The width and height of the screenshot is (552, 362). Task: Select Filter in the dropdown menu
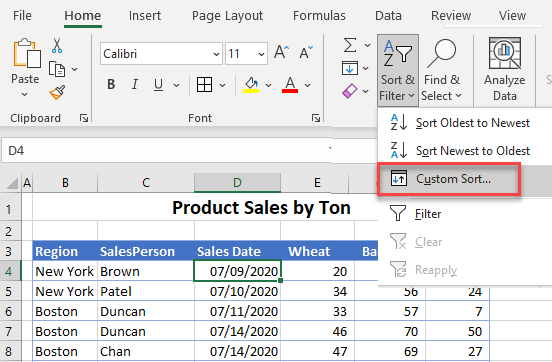(x=465, y=214)
